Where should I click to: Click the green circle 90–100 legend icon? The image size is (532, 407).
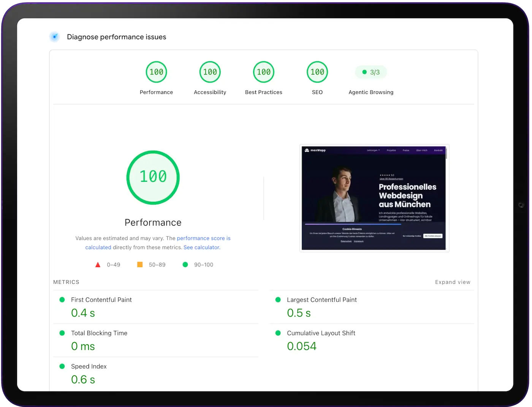tap(185, 264)
